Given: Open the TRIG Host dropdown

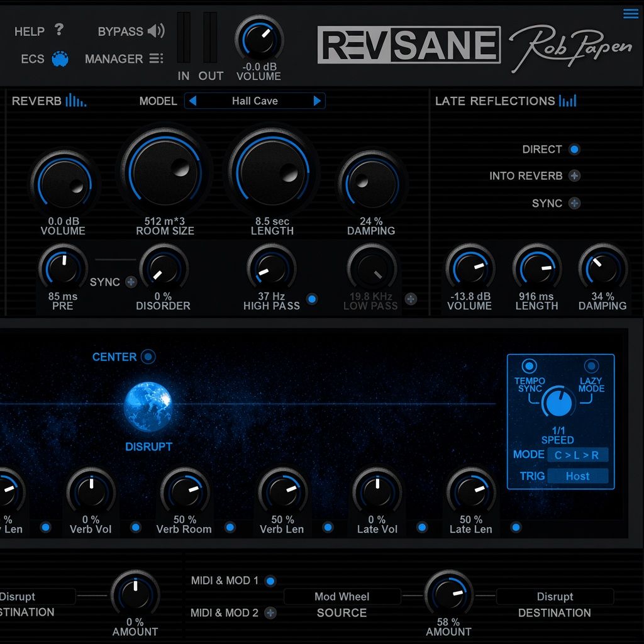Looking at the screenshot, I should pos(577,476).
